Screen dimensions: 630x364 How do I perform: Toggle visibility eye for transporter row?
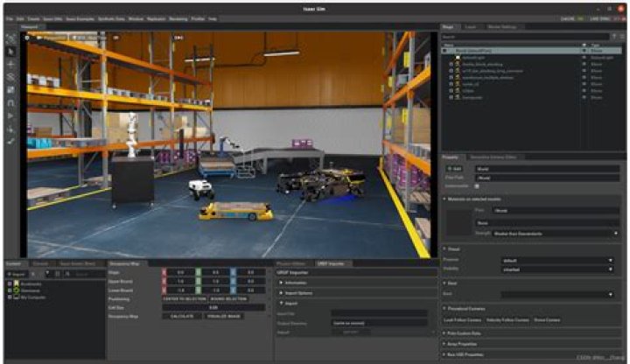coord(584,97)
